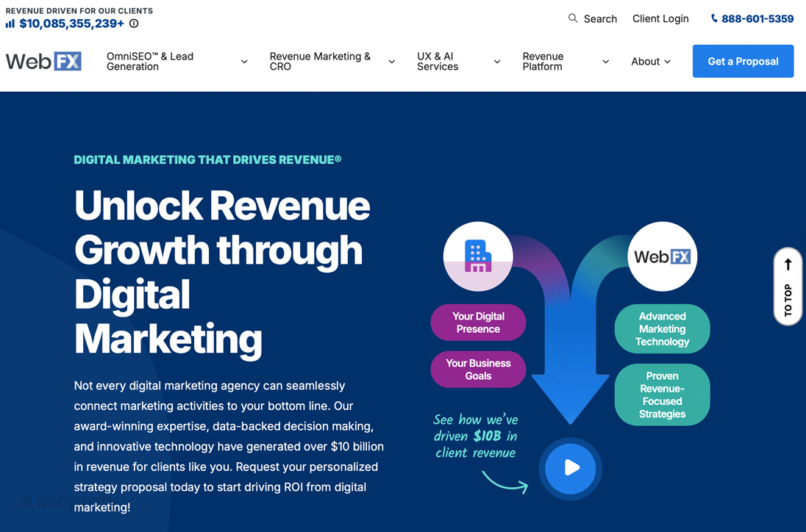Open OmniSEO & Lead Generation menu

click(150, 62)
